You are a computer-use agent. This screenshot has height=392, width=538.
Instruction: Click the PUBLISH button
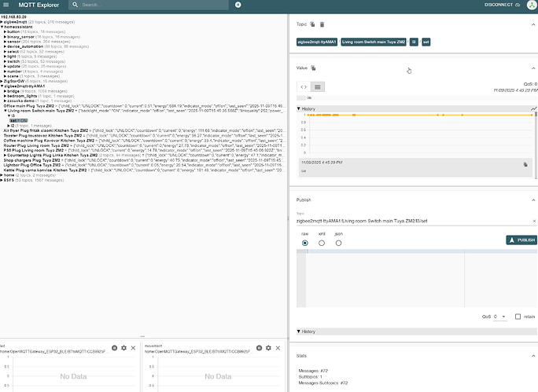[521, 240]
